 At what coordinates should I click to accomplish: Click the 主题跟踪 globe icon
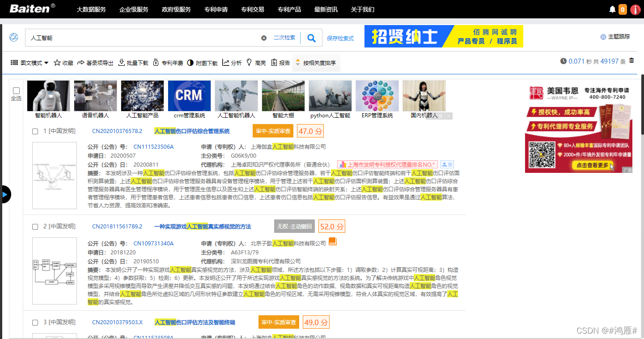[x=603, y=37]
